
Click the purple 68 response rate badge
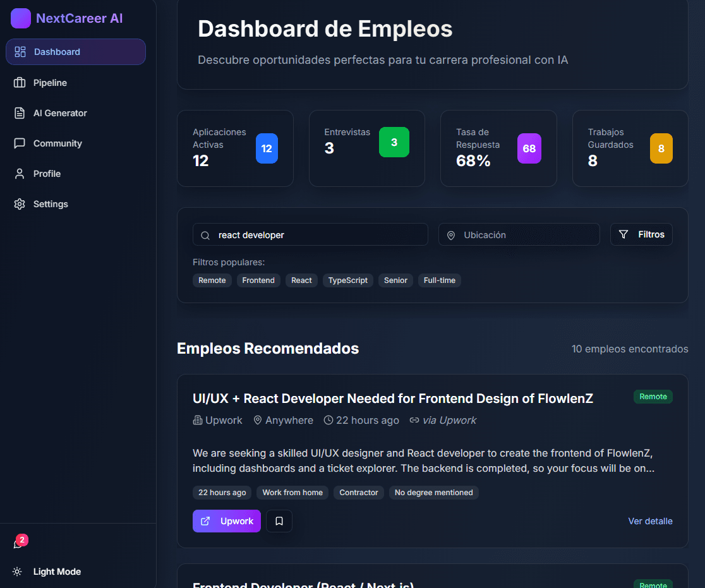coord(529,148)
